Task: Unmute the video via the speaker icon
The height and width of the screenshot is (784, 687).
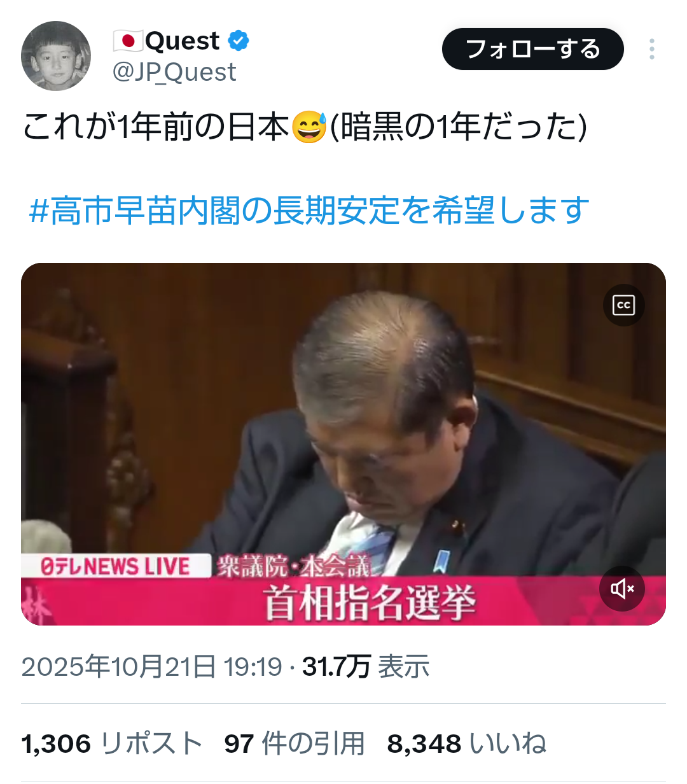Action: click(622, 589)
